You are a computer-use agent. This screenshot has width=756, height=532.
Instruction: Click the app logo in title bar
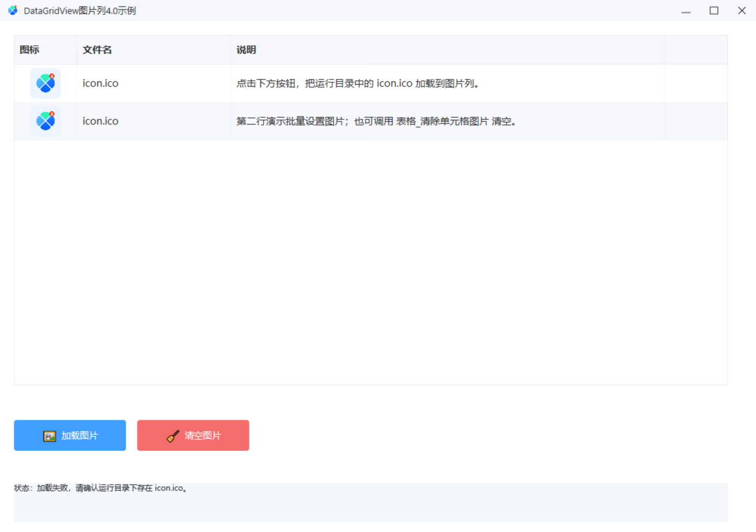click(x=13, y=10)
